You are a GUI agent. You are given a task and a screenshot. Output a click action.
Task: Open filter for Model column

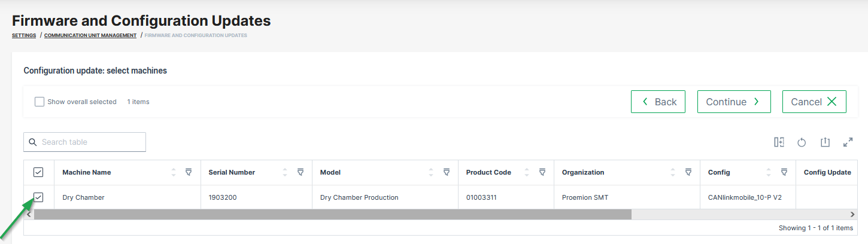(x=446, y=172)
